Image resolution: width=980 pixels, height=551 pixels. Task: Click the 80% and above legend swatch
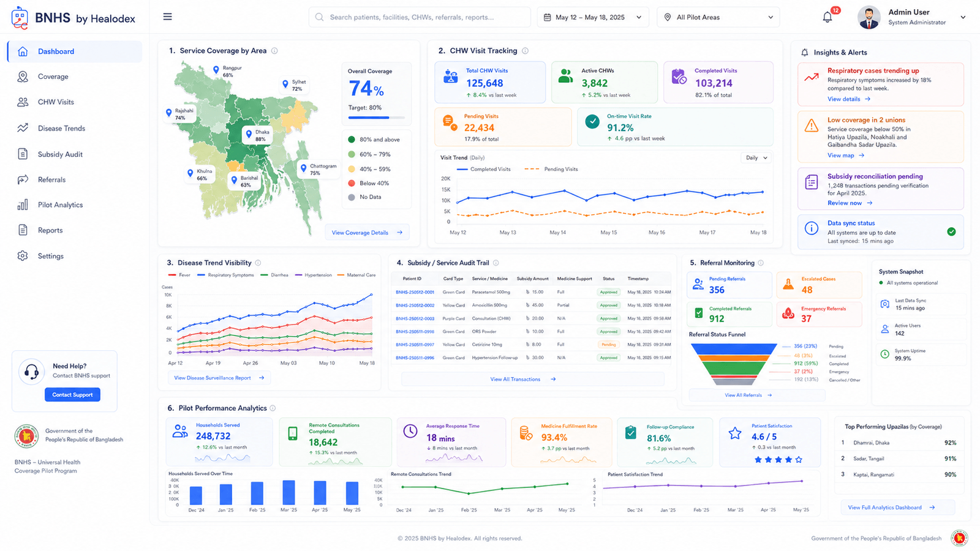[x=352, y=140]
